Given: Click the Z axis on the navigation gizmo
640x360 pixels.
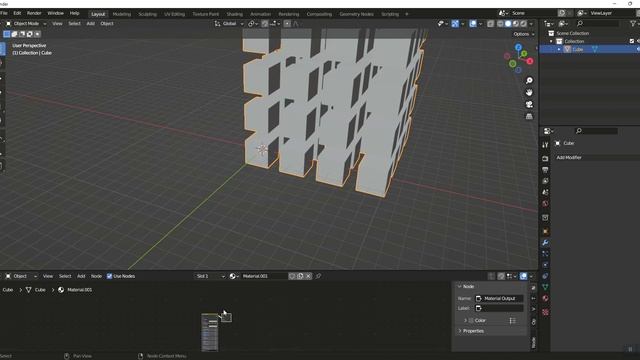Looking at the screenshot, I should pyautogui.click(x=518, y=47).
